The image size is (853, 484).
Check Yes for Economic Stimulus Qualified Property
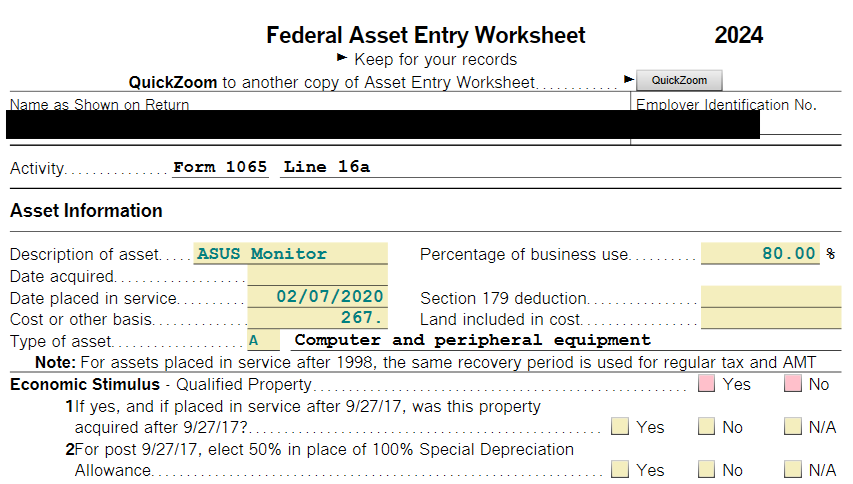707,384
